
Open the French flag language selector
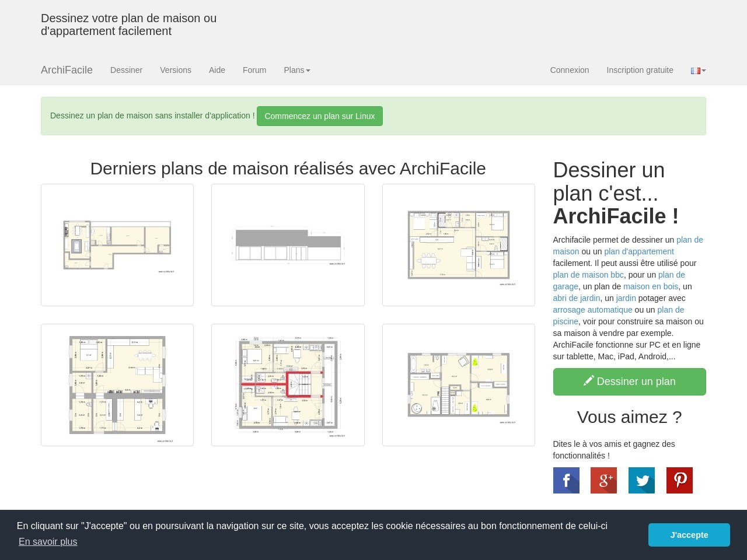coord(698,70)
